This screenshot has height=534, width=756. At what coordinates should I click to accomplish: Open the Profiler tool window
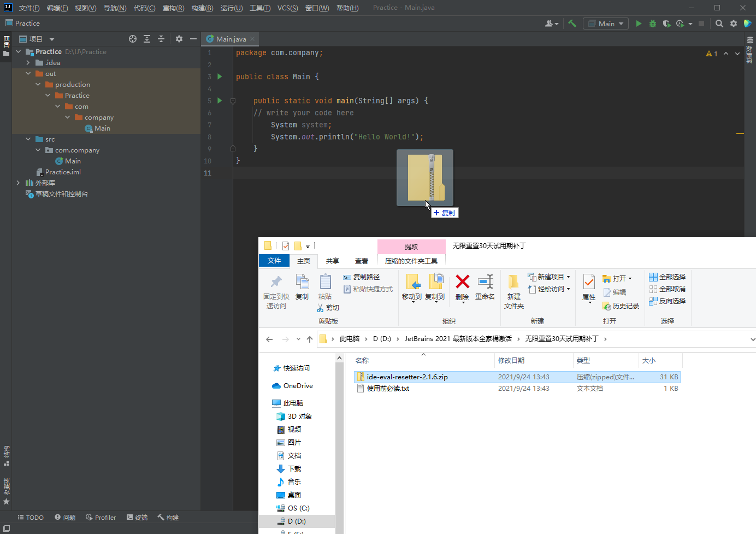tap(101, 517)
